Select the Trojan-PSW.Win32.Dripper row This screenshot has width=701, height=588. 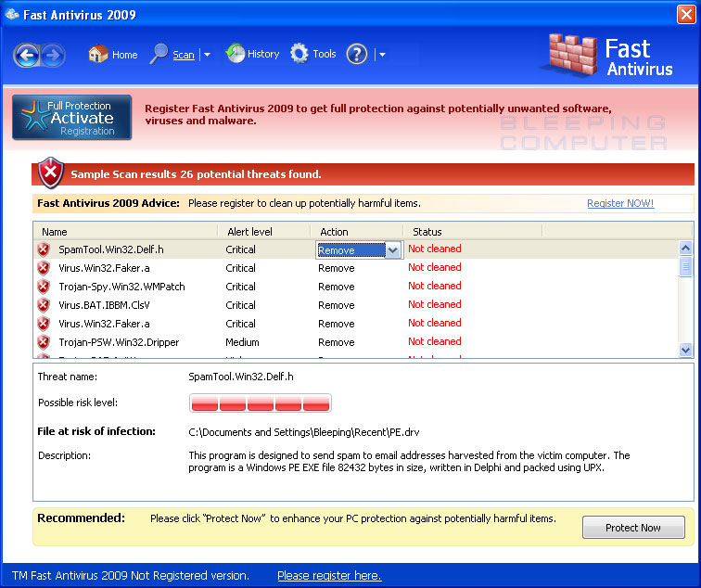coord(356,342)
